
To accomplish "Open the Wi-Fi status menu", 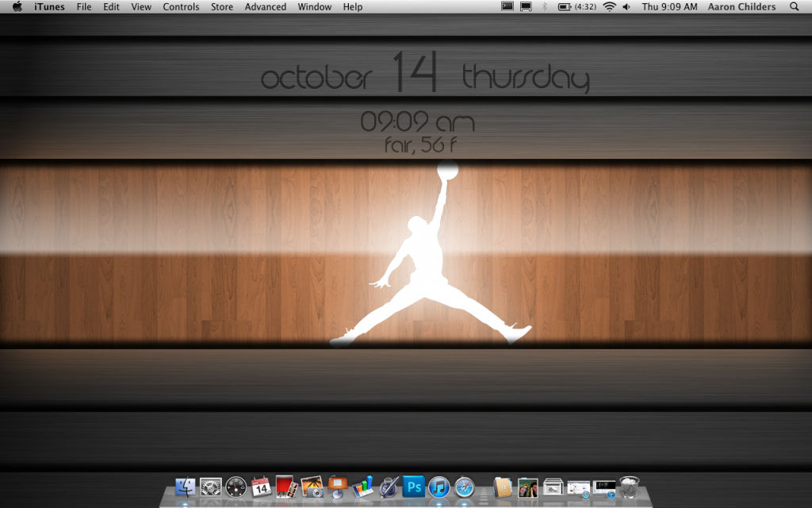I will (610, 6).
